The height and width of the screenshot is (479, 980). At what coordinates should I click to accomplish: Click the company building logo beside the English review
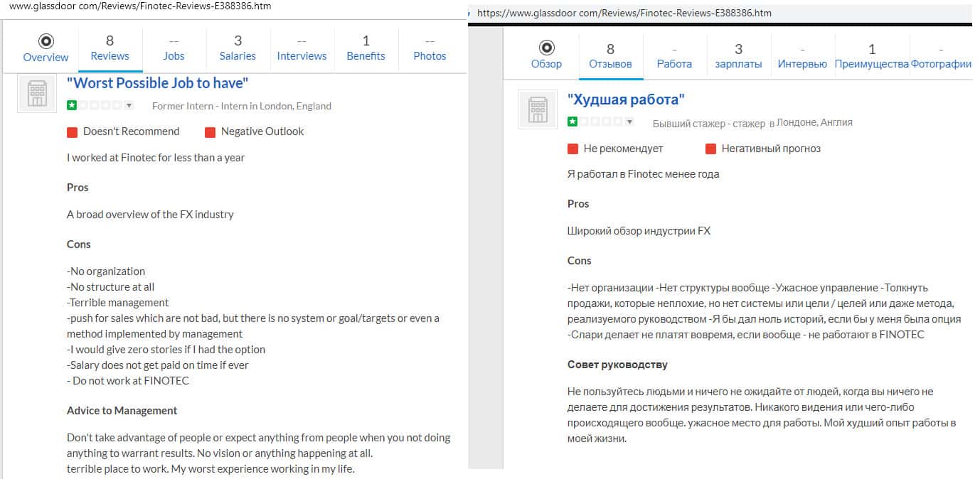37,93
